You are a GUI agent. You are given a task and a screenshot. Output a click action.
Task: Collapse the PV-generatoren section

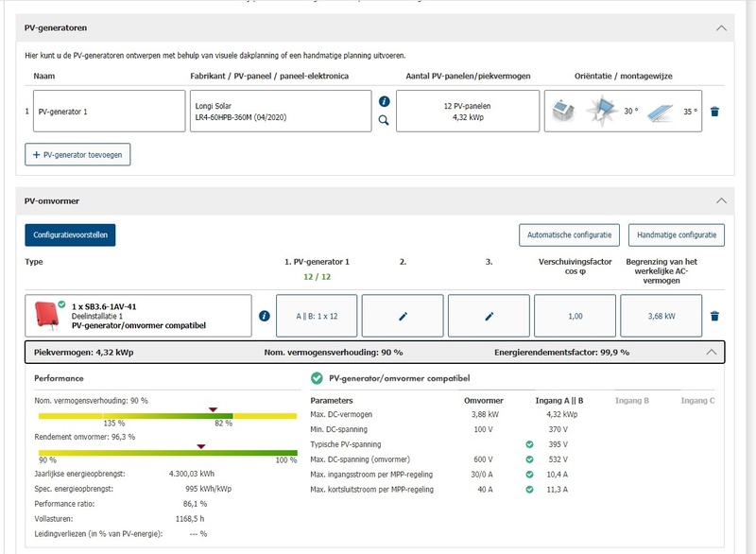(x=722, y=28)
